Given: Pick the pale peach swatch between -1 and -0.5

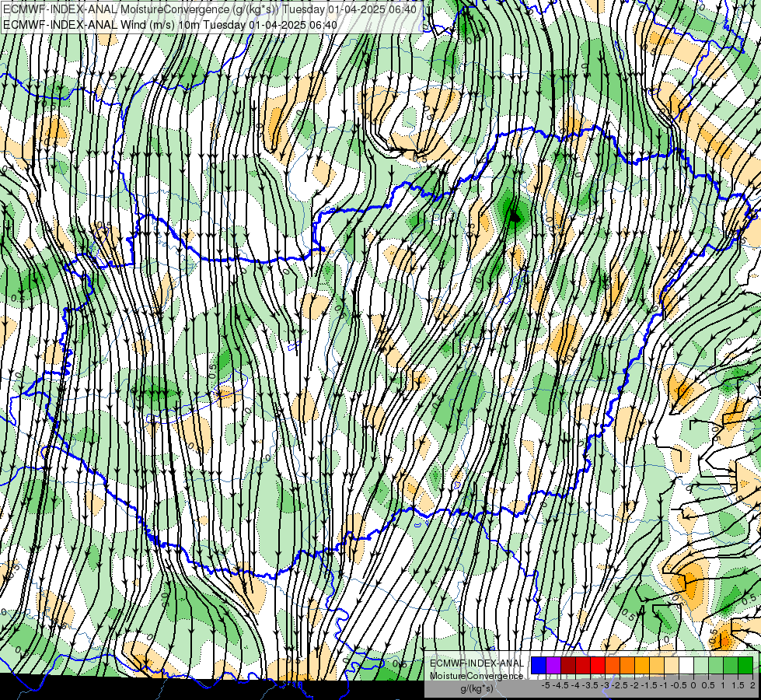Looking at the screenshot, I should tap(672, 666).
